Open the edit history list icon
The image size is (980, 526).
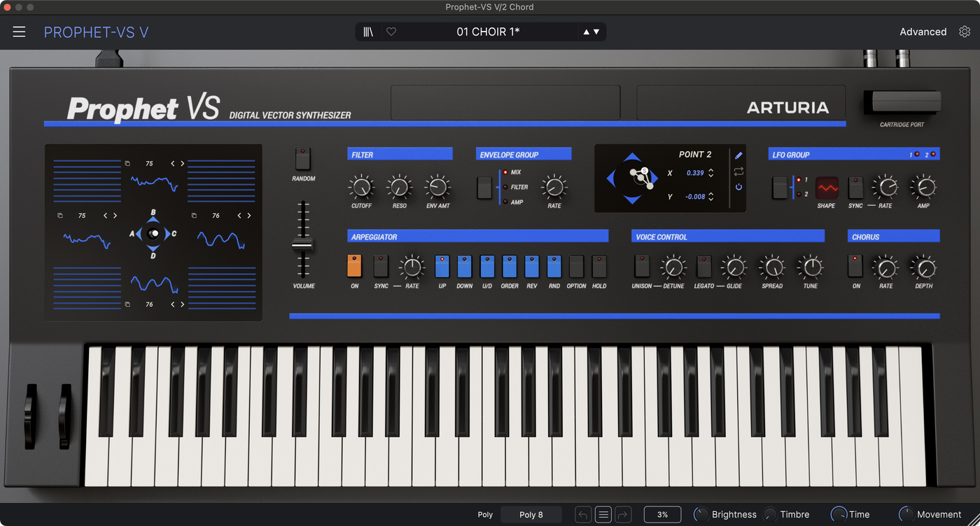[x=603, y=515]
